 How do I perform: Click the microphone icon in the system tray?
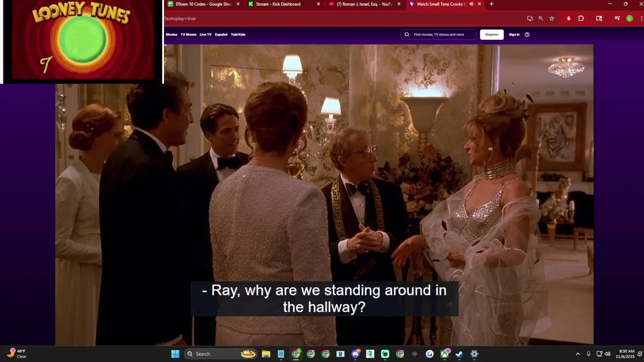click(588, 354)
